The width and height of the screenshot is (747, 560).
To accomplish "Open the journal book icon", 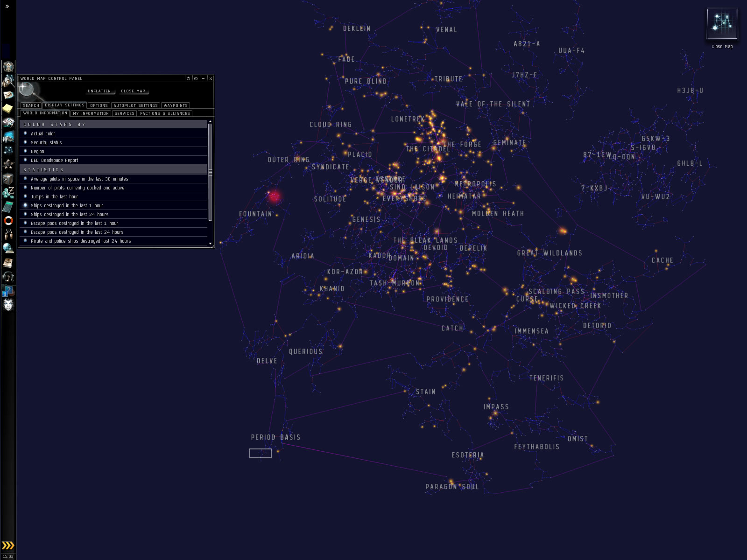I will click(x=8, y=263).
